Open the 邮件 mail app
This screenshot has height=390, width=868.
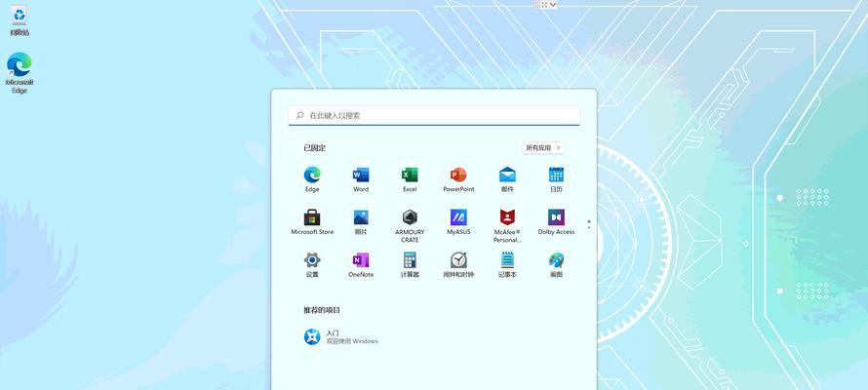(507, 179)
